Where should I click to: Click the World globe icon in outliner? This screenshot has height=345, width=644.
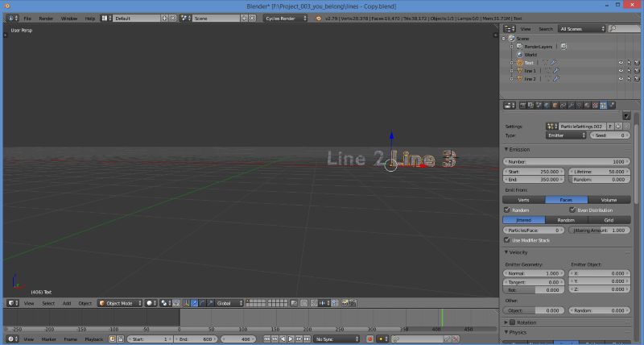(x=519, y=55)
